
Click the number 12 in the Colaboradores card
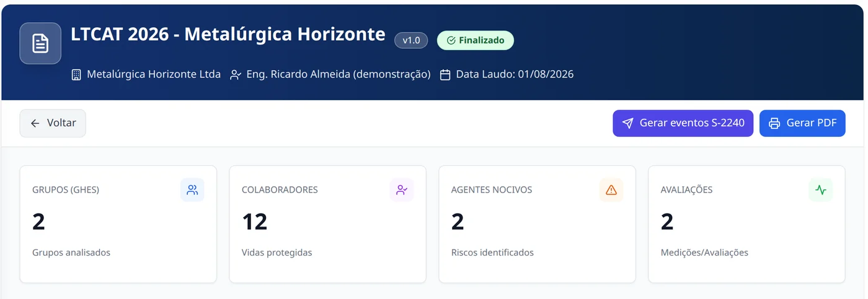(x=255, y=222)
